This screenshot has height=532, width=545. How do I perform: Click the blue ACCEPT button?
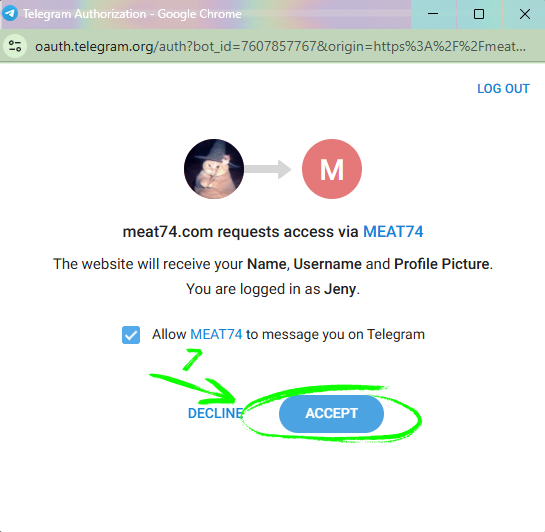point(331,414)
